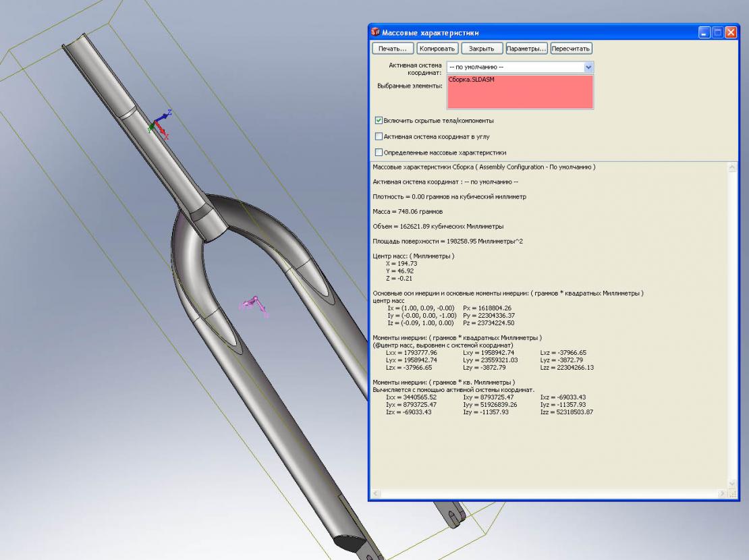749x560 pixels.
Task: Check Определенные массовые характеристики option
Action: [379, 152]
